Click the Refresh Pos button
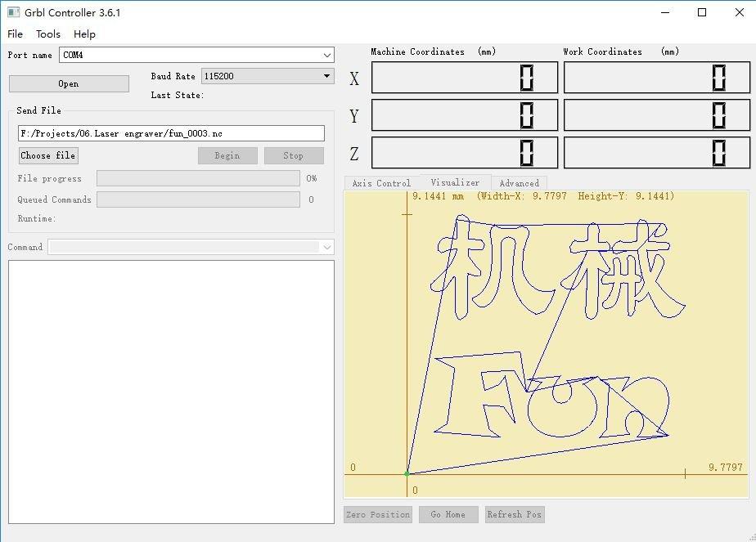 coord(515,514)
